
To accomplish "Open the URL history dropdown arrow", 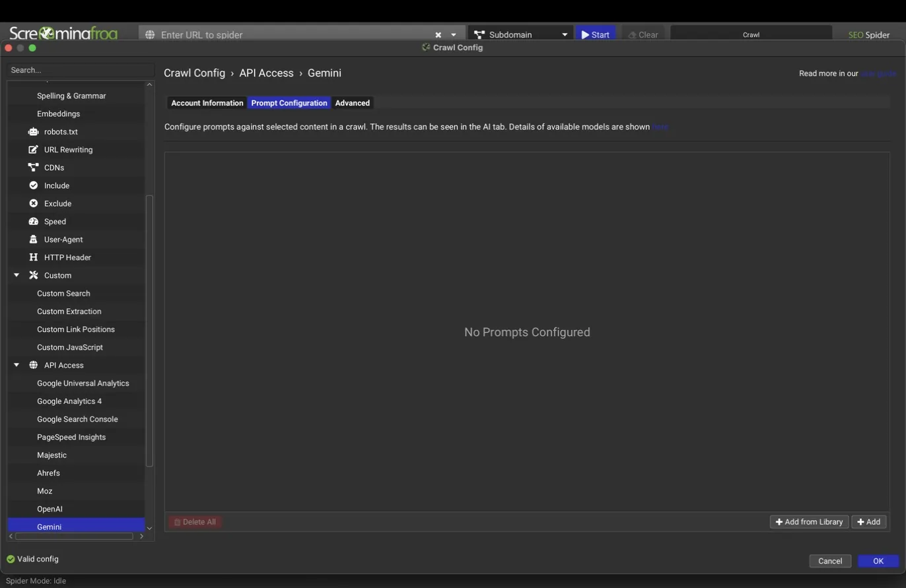I will [x=454, y=35].
